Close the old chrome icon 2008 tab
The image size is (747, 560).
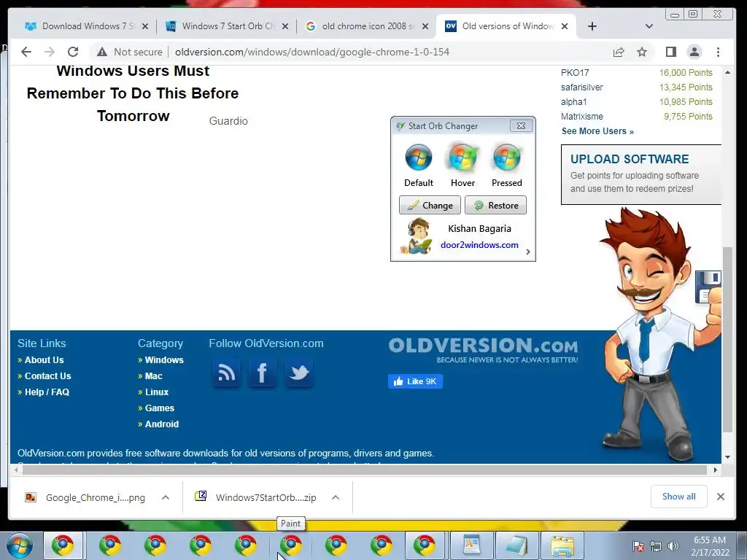point(425,26)
